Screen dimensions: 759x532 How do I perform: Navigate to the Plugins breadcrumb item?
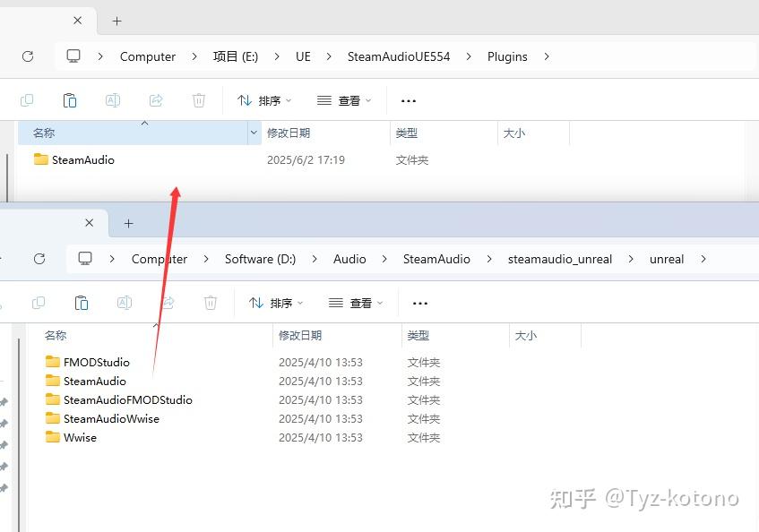pos(506,56)
